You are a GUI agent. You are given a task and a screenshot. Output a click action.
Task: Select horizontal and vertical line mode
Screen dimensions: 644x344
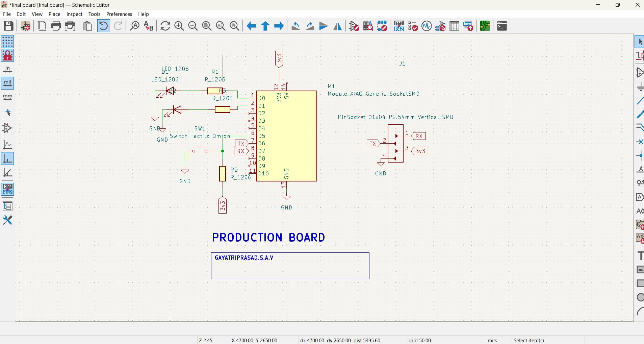click(x=7, y=158)
